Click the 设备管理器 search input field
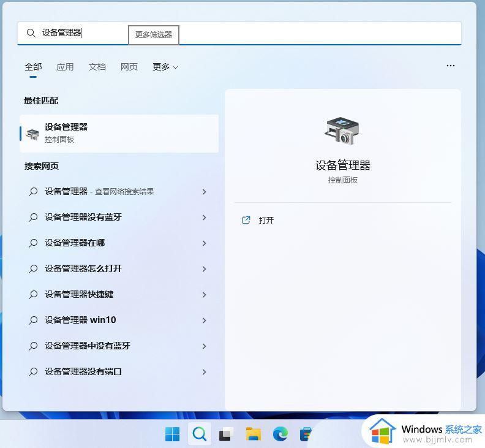 (x=239, y=33)
